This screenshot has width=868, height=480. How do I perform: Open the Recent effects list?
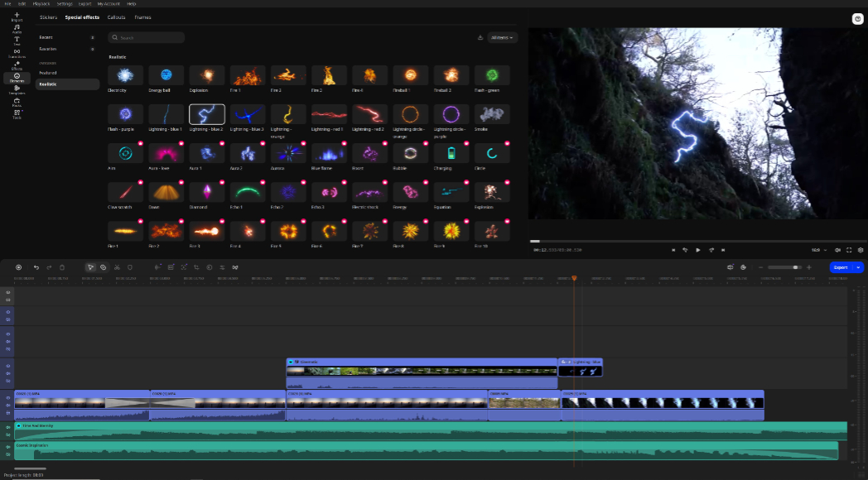(46, 37)
